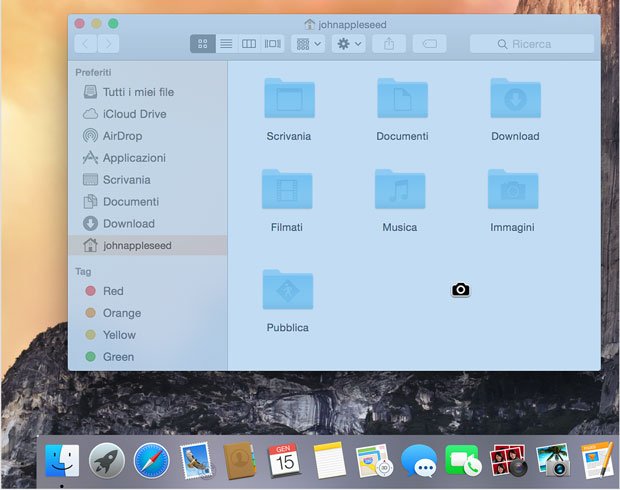Viewport: 620px width, 490px height.
Task: Open AirDrop in sidebar
Action: click(147, 136)
